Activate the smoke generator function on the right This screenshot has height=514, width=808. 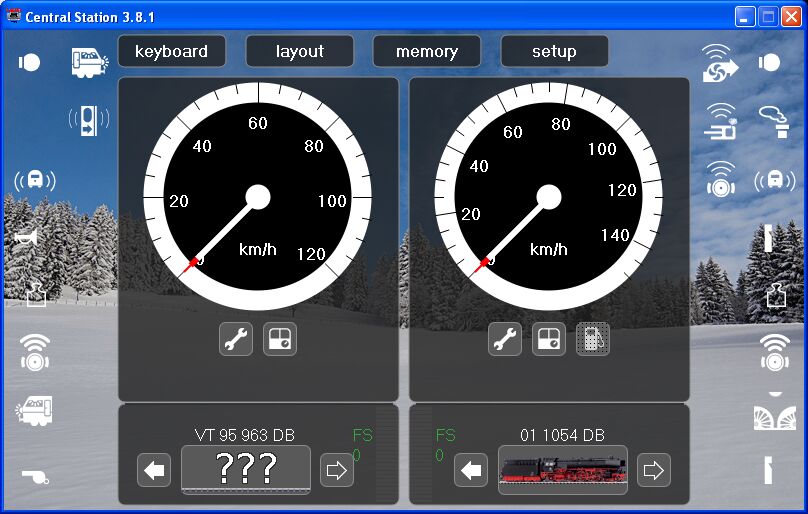tap(772, 120)
